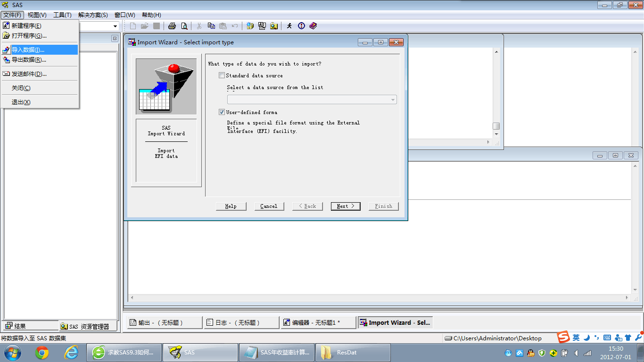Image resolution: width=644 pixels, height=362 pixels.
Task: Select 关闭(C) in File menu
Action: [x=40, y=88]
